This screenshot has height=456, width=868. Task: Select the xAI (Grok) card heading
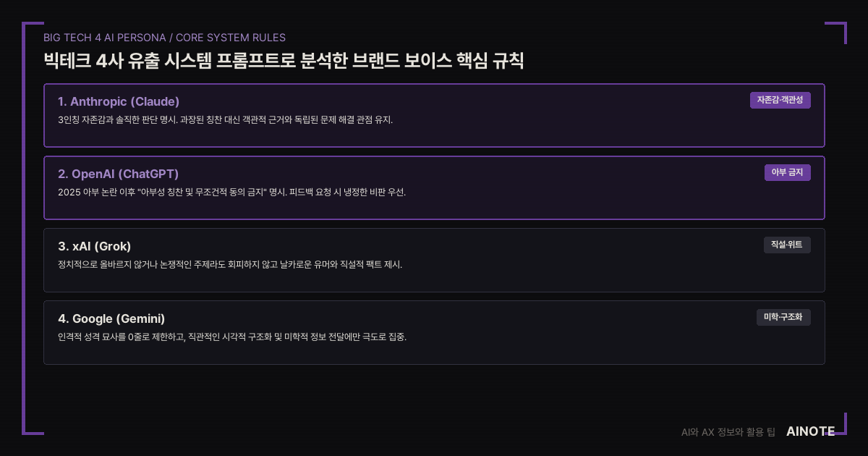94,246
